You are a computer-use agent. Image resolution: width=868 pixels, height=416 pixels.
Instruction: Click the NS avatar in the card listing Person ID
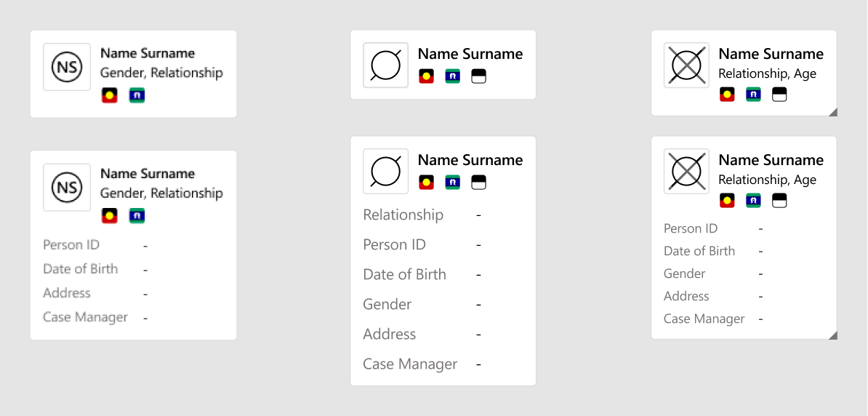click(x=67, y=188)
